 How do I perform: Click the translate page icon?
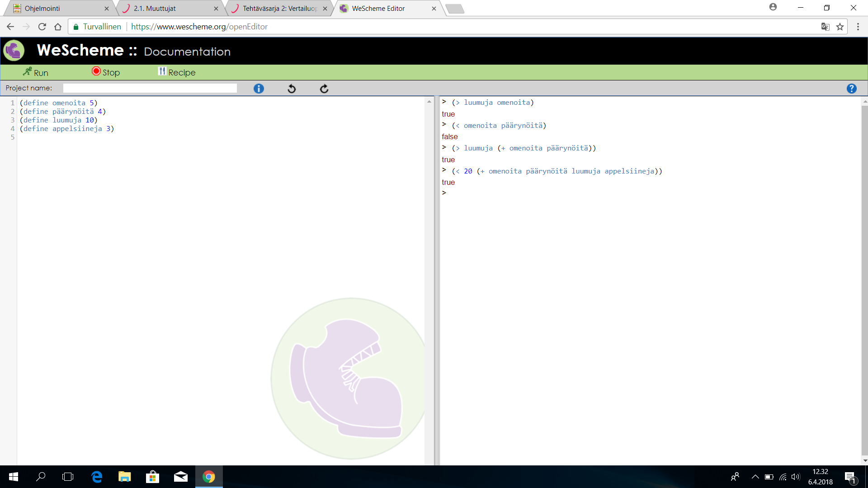click(x=825, y=27)
